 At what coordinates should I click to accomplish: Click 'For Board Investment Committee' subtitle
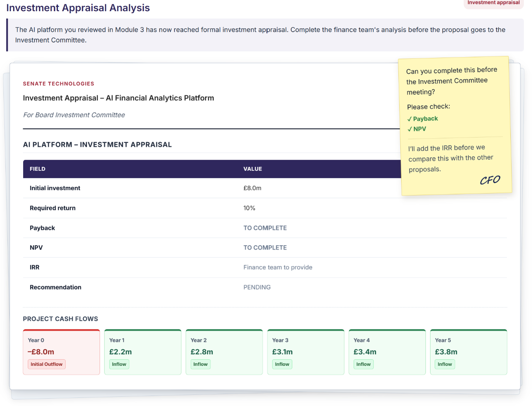tap(74, 115)
